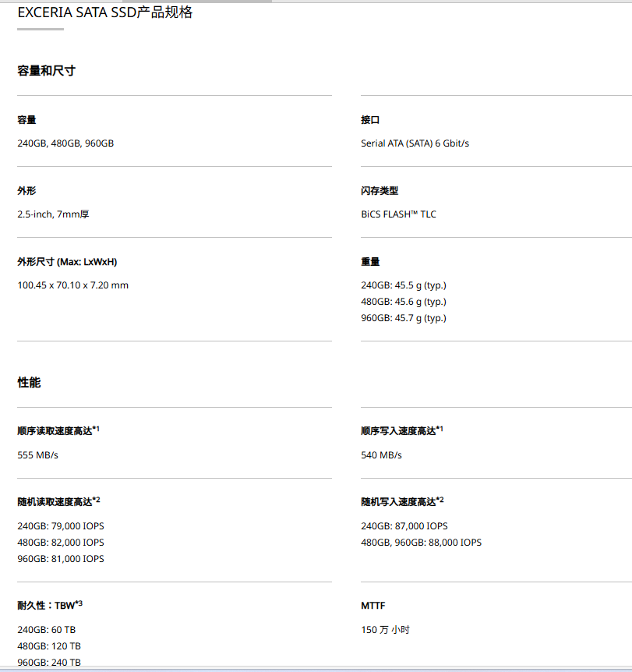Click the heading "EXCERIA SATA SSD产品规格"
Image resolution: width=632 pixels, height=672 pixels.
coord(105,12)
